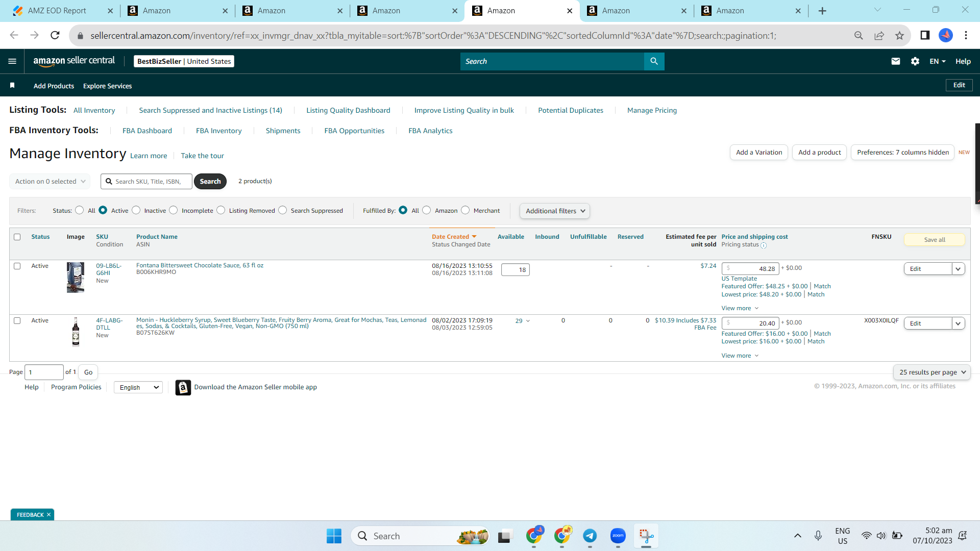Open the FBA Dashboard tool
Viewport: 980px width, 551px height.
click(x=147, y=131)
